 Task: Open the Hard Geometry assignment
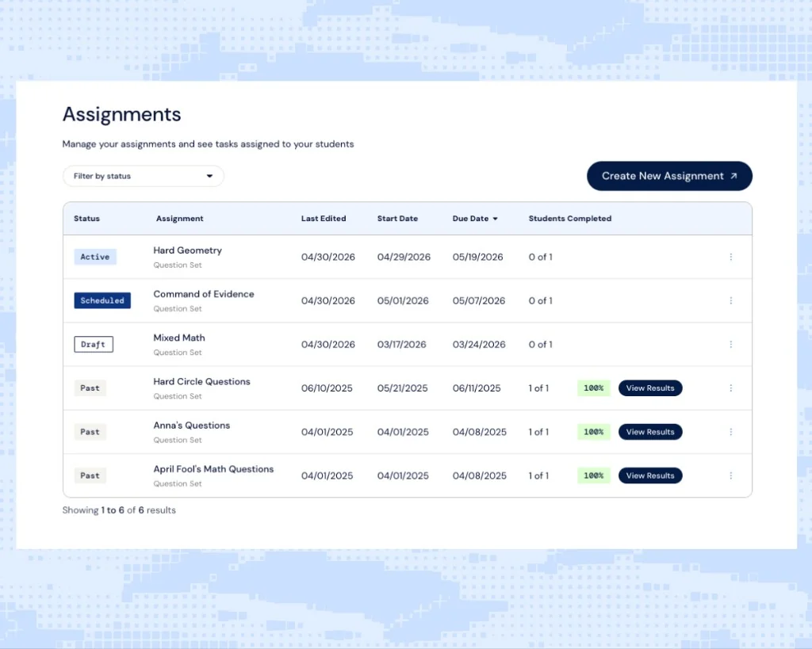[187, 250]
